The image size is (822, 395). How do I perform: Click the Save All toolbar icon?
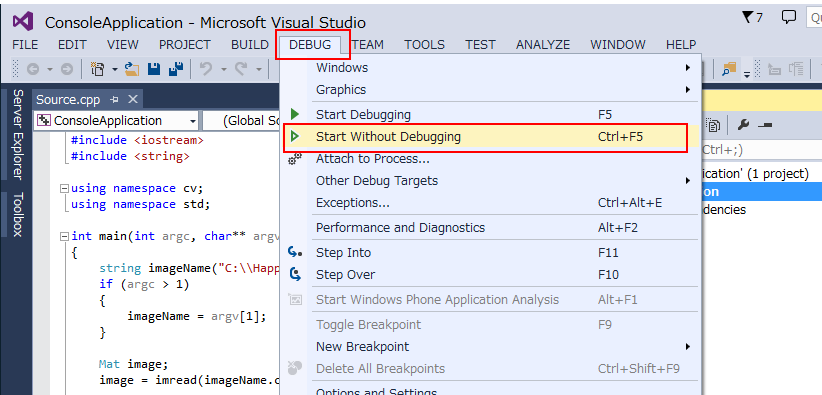pyautogui.click(x=176, y=69)
